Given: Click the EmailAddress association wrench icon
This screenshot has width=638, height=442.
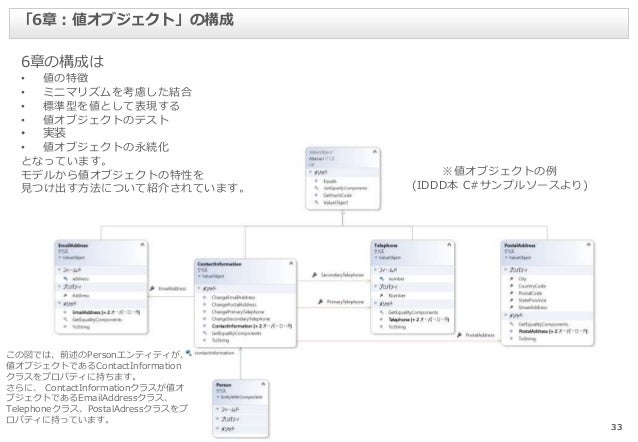Looking at the screenshot, I should pyautogui.click(x=152, y=289).
